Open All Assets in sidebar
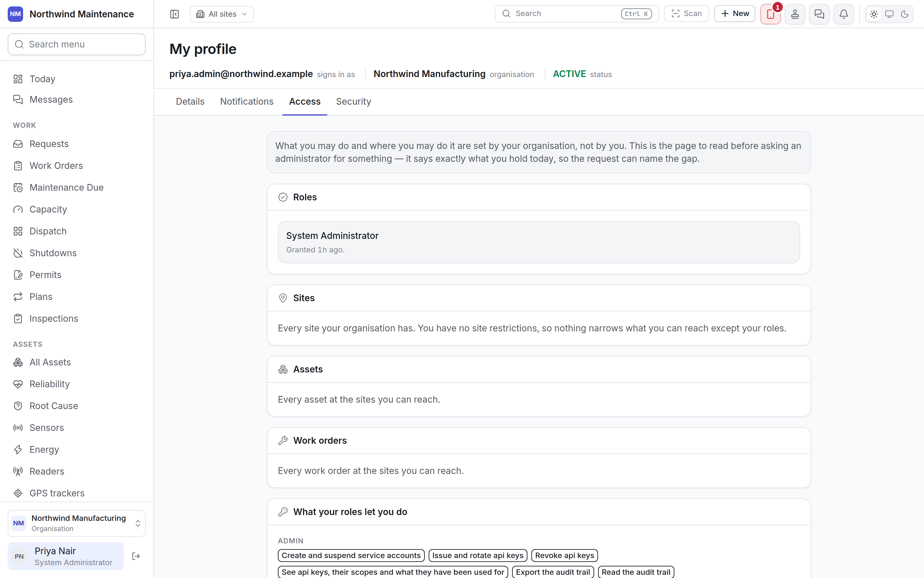The image size is (924, 578). coord(77,362)
